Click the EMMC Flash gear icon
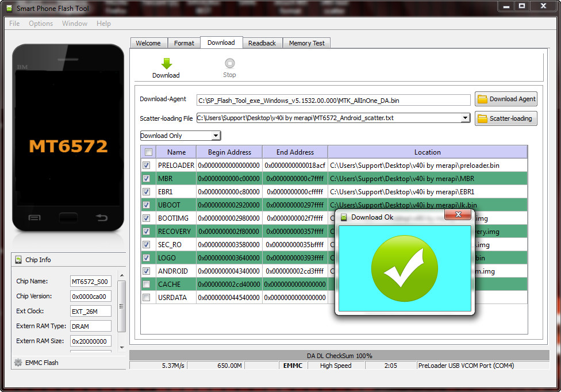This screenshot has height=392, width=561. pyautogui.click(x=18, y=362)
